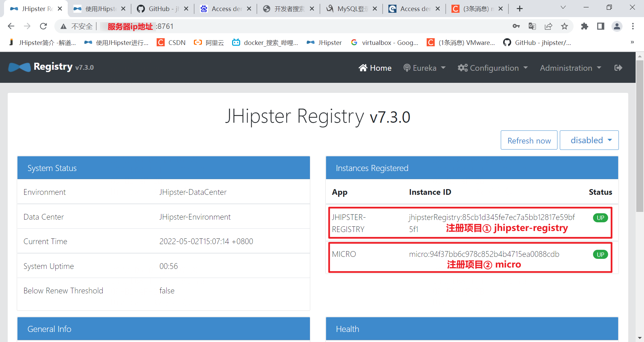Open the extensions puzzle icon
Image resolution: width=644 pixels, height=342 pixels.
click(x=585, y=26)
